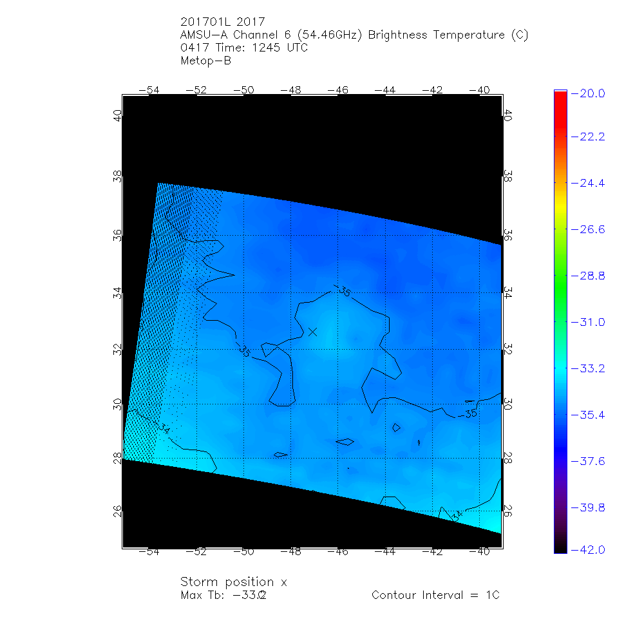Image resolution: width=644 pixels, height=644 pixels.
Task: Click the 30 latitude label on right axis
Action: point(507,404)
